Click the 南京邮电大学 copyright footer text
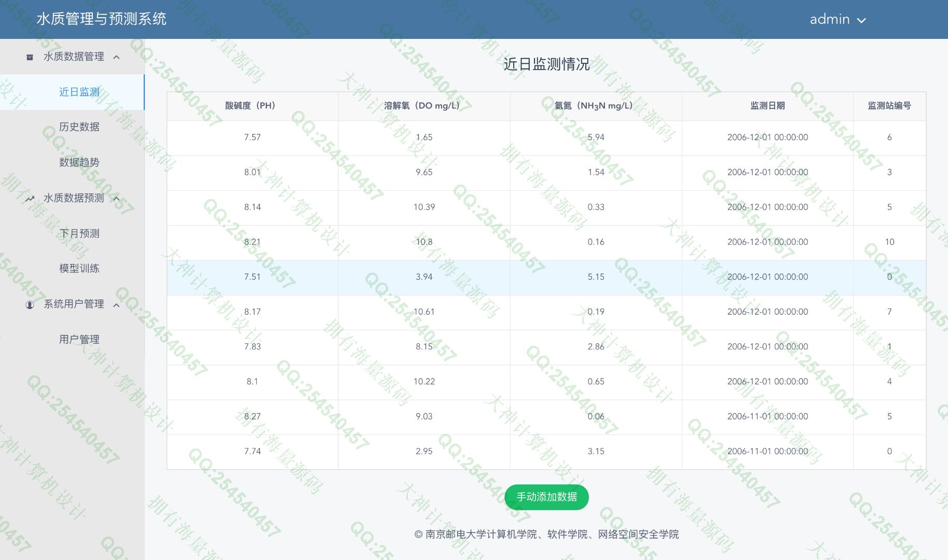The width and height of the screenshot is (948, 560). pyautogui.click(x=546, y=534)
